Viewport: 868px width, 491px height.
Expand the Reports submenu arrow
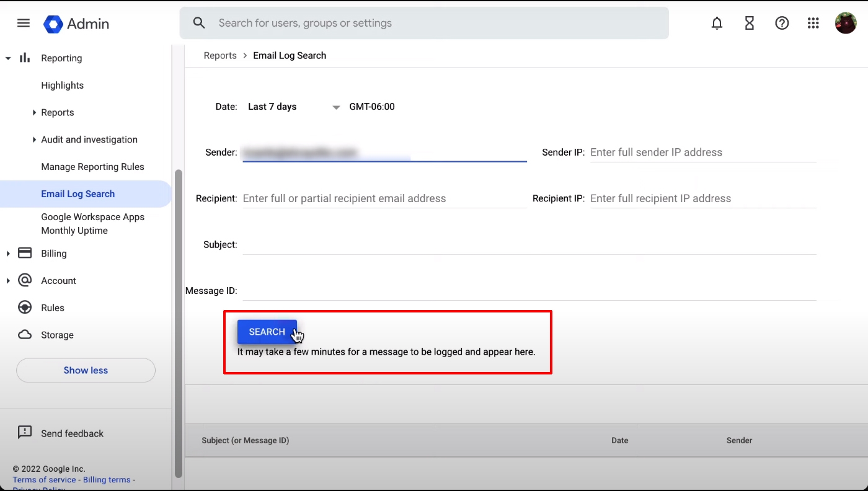pos(34,112)
